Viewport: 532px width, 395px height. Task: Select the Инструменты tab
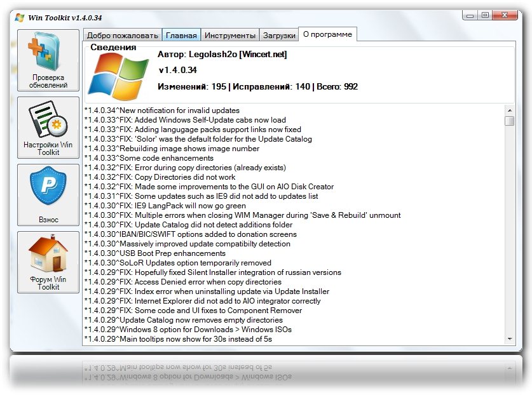pos(230,36)
